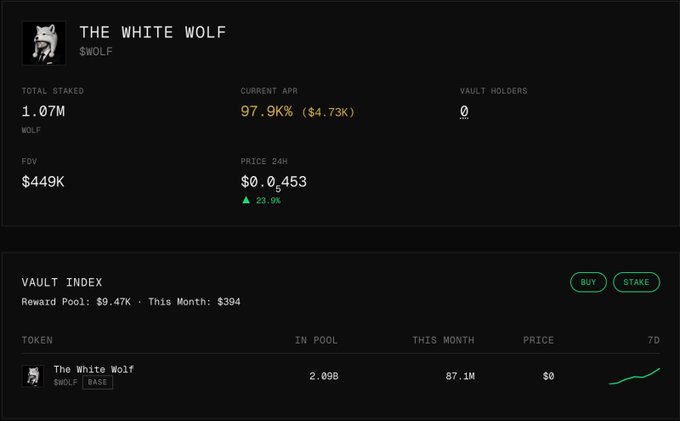Click the PRICE 24H label
The height and width of the screenshot is (421, 680).
[x=264, y=161]
